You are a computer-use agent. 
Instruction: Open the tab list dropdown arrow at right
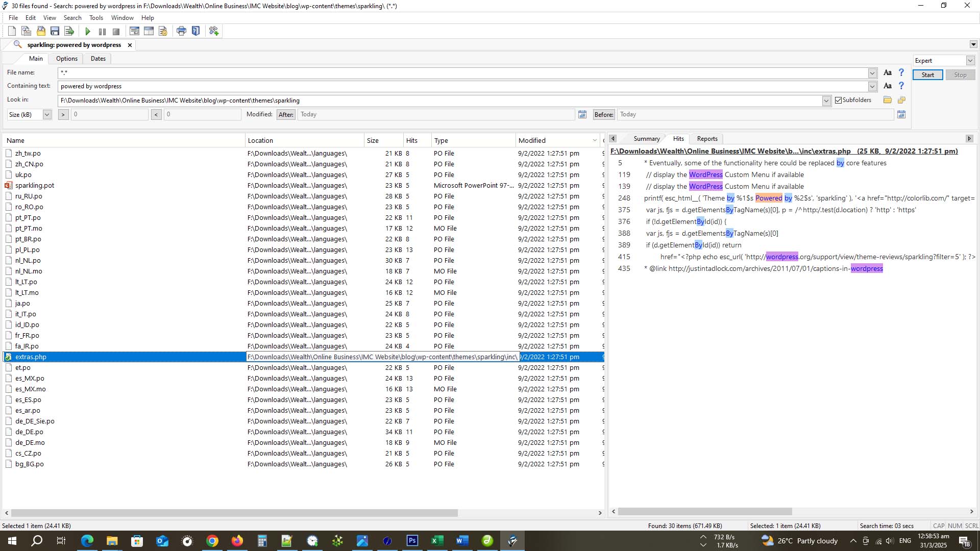point(973,44)
